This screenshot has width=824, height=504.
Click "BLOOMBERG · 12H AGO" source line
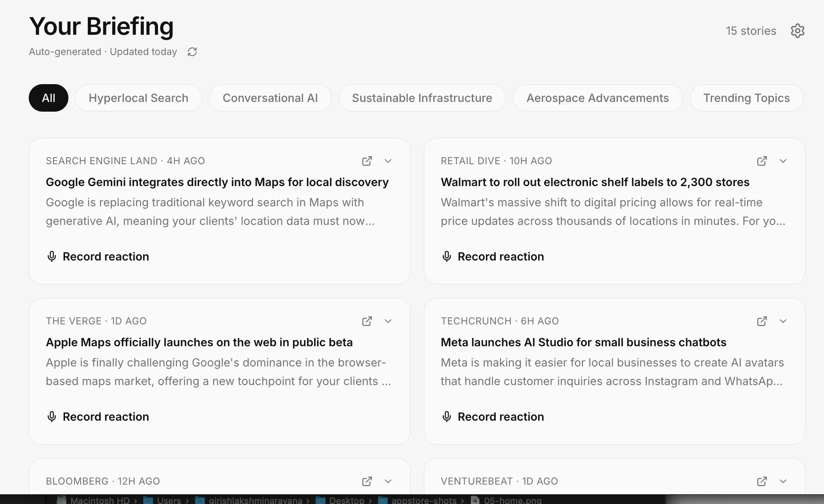coord(103,481)
